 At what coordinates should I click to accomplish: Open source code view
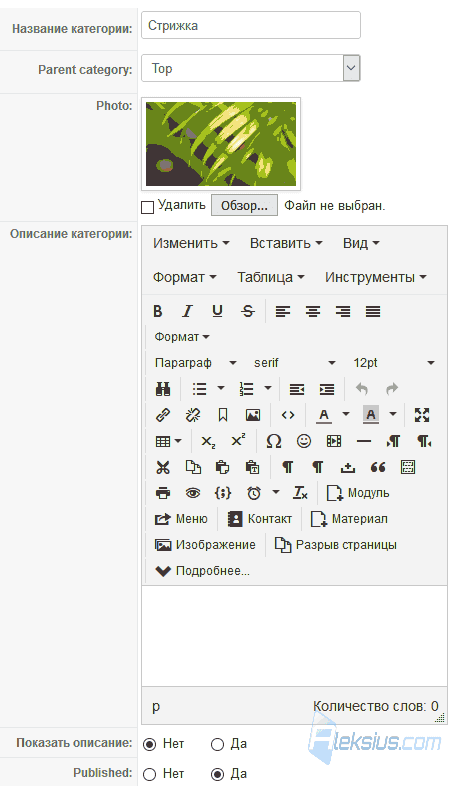(x=288, y=415)
